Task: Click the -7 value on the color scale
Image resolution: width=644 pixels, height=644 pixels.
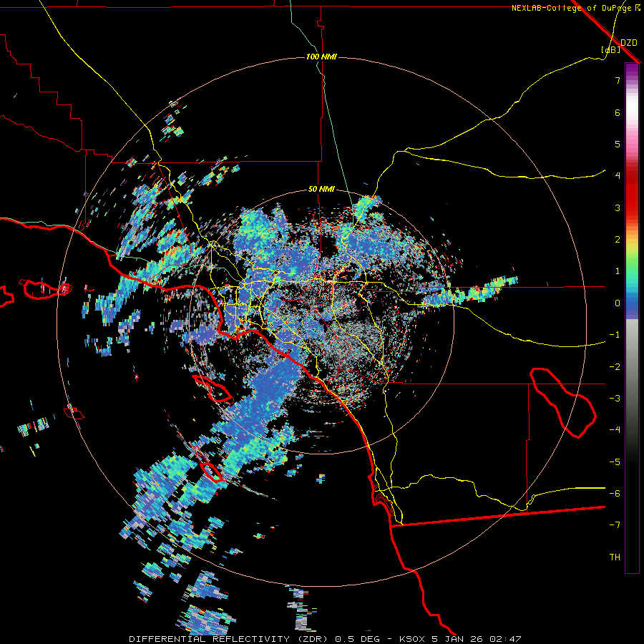Action: (615, 525)
